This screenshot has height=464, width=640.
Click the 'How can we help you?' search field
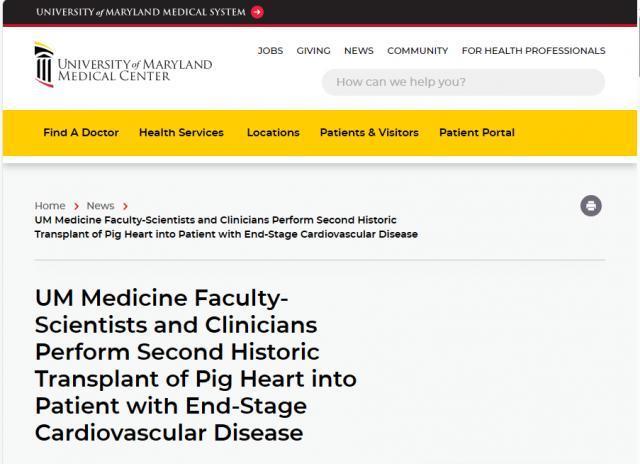(x=463, y=82)
